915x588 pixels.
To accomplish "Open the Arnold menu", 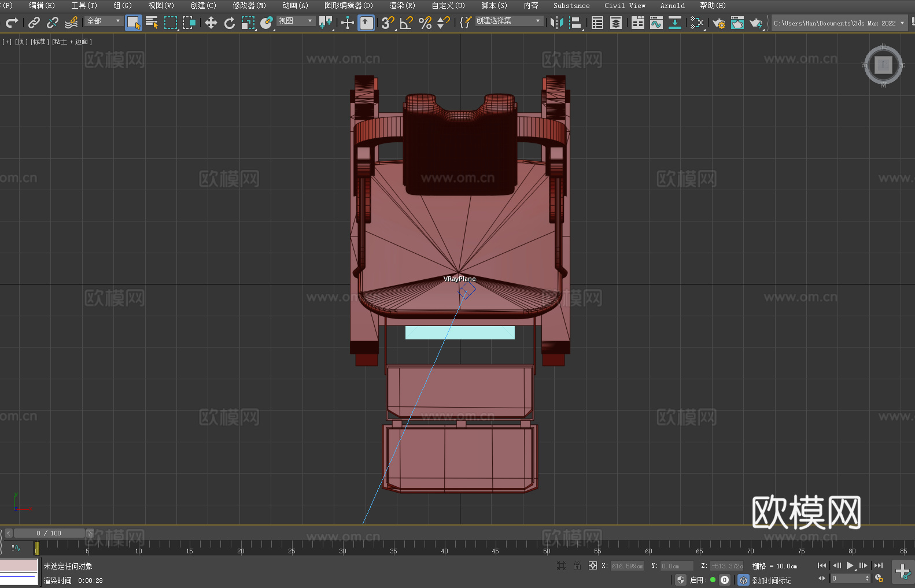I will pyautogui.click(x=672, y=5).
